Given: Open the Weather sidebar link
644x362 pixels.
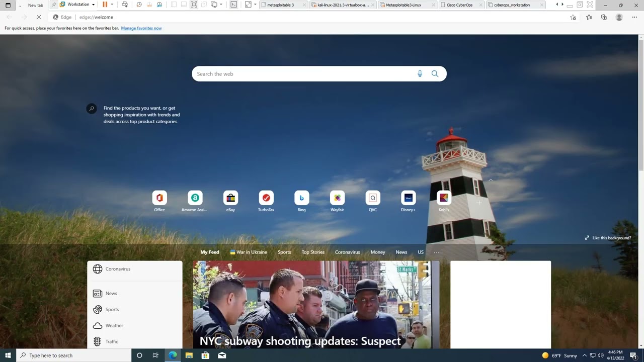Looking at the screenshot, I should 114,326.
